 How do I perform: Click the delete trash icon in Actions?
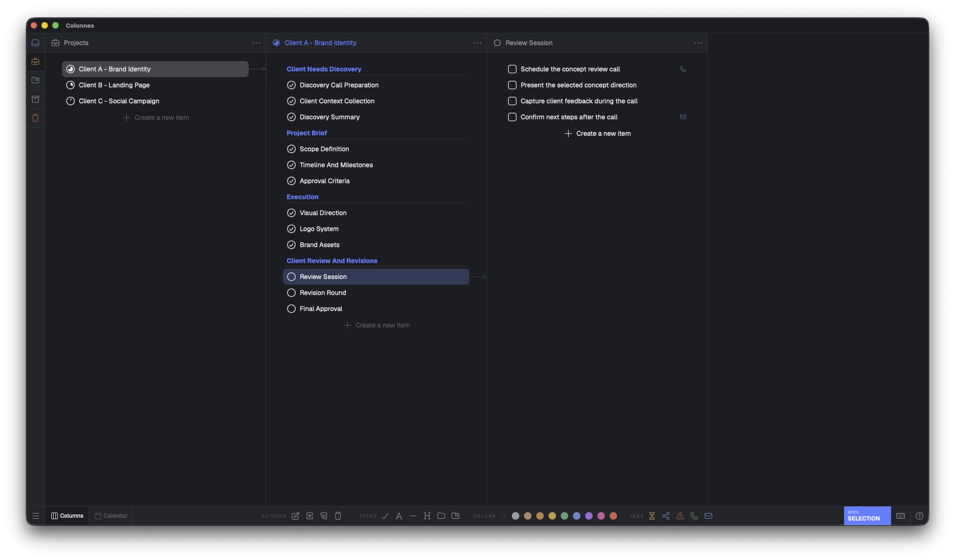[338, 516]
